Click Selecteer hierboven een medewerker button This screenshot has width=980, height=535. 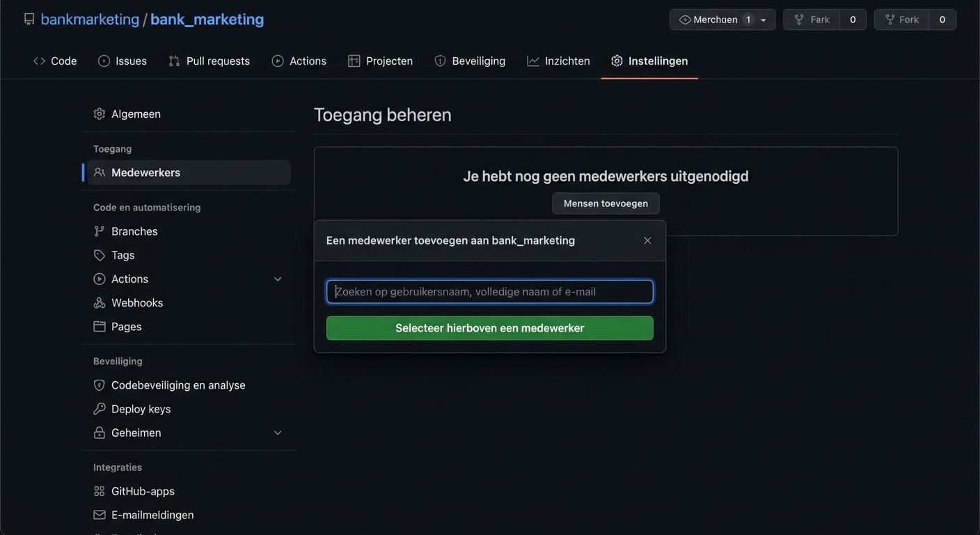(489, 328)
